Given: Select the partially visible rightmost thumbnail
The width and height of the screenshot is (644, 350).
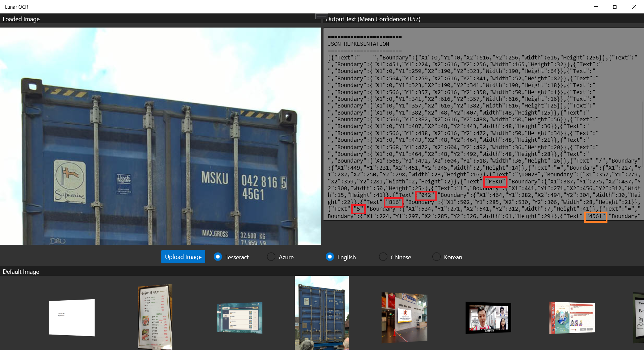Looking at the screenshot, I should click(x=639, y=317).
